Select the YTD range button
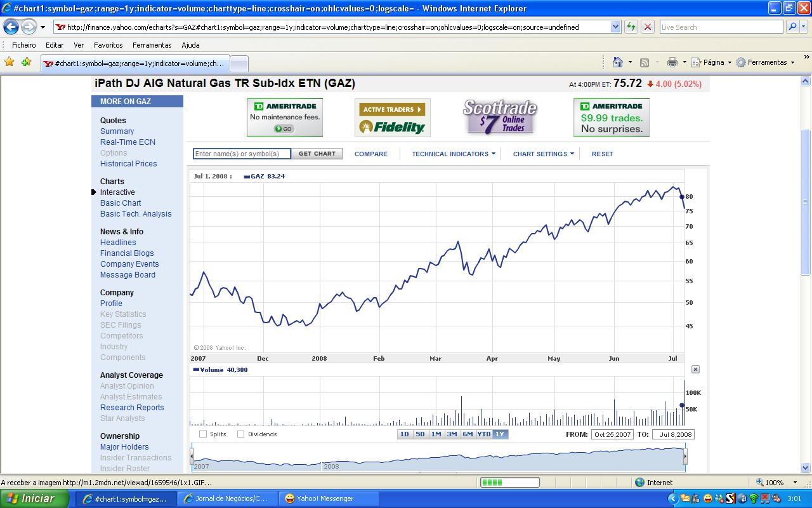The width and height of the screenshot is (812, 508). 484,434
